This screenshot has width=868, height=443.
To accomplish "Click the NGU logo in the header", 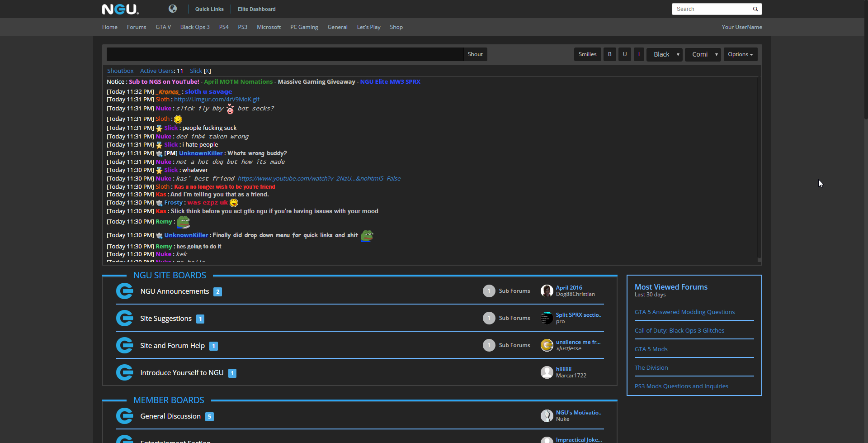I will [x=120, y=9].
